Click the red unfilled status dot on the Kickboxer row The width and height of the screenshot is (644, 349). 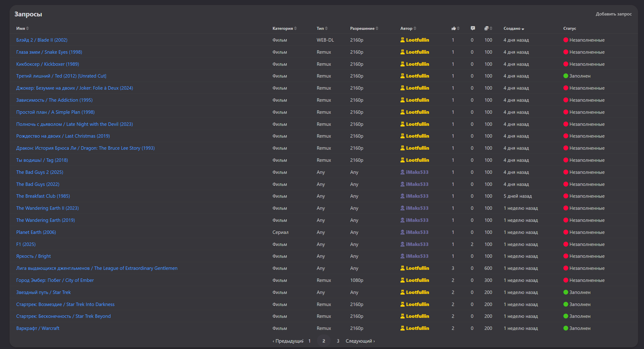[566, 64]
